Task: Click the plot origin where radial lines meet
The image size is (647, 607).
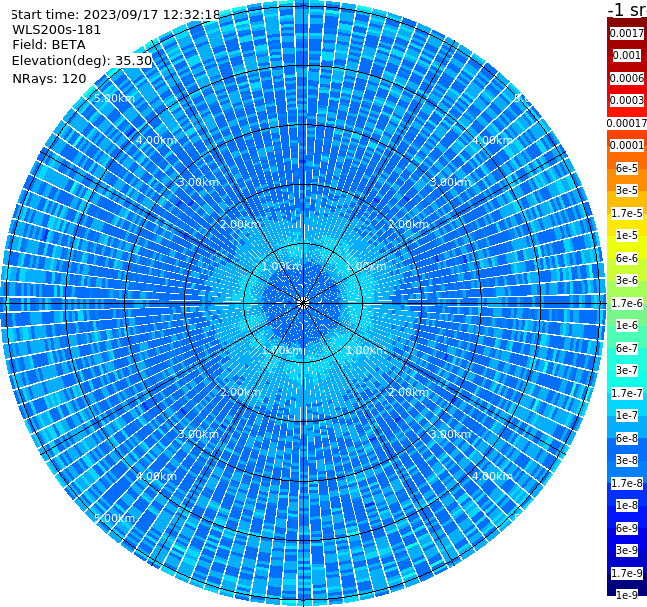Action: 303,303
